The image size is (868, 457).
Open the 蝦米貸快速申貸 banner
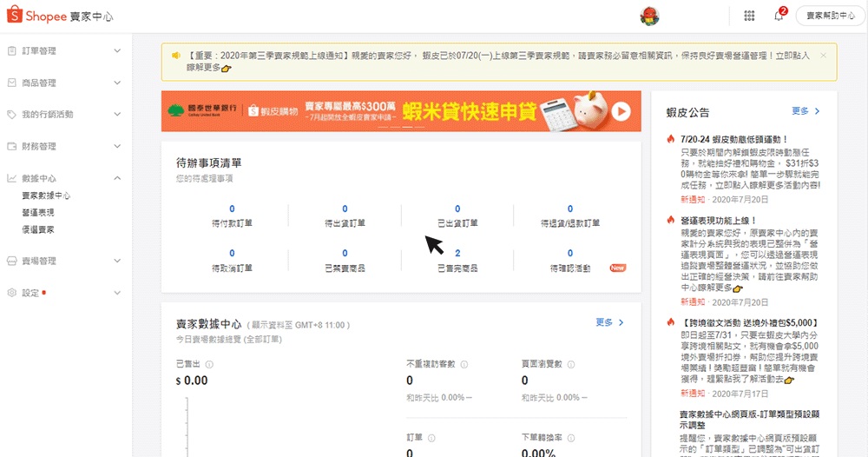coord(401,111)
